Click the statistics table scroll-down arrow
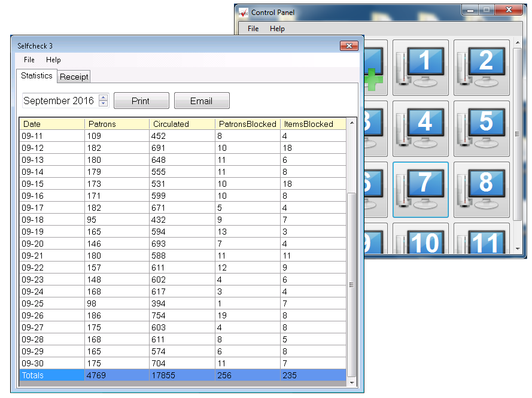 352,382
